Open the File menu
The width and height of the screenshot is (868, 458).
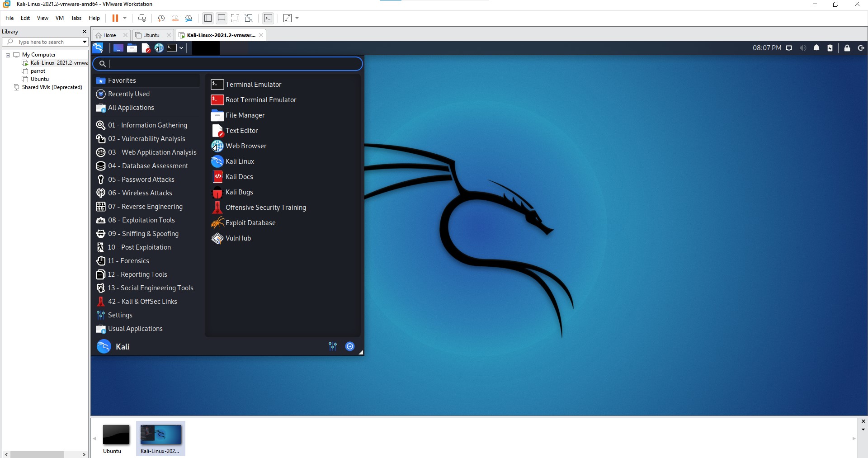(9, 18)
